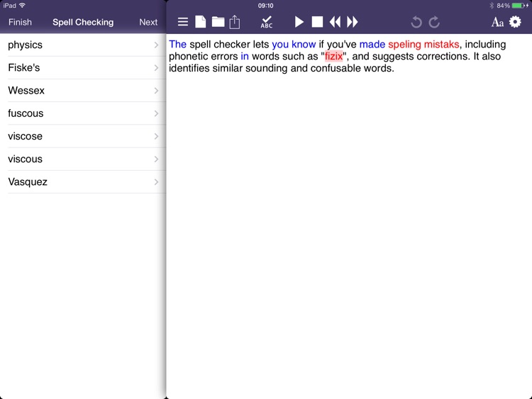Image resolution: width=532 pixels, height=399 pixels.
Task: Tap the share/export icon
Action: pyautogui.click(x=235, y=22)
